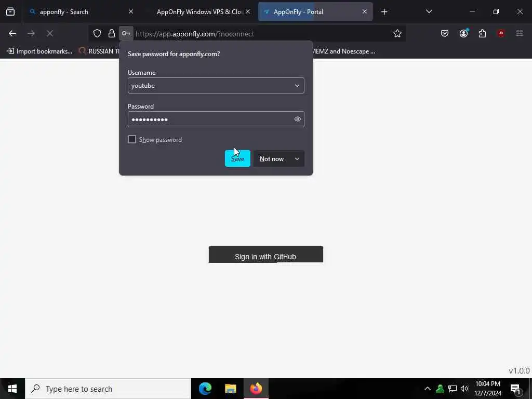The width and height of the screenshot is (532, 399).
Task: Open the Firefox application menu
Action: click(520, 33)
